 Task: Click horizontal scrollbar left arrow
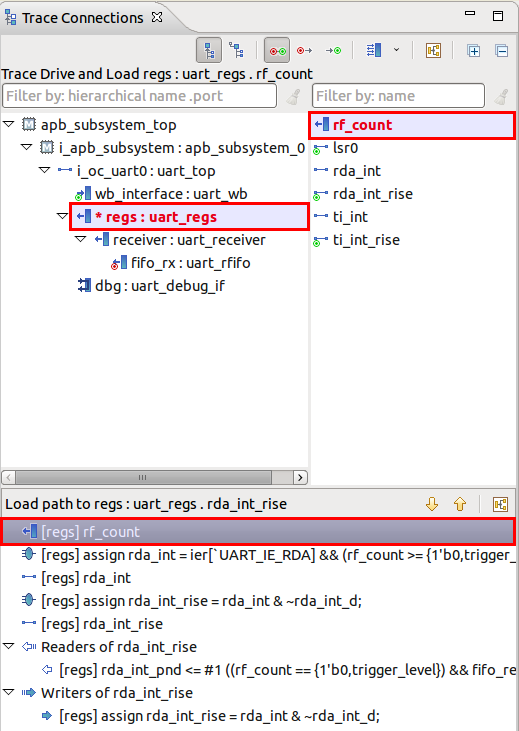click(x=9, y=477)
